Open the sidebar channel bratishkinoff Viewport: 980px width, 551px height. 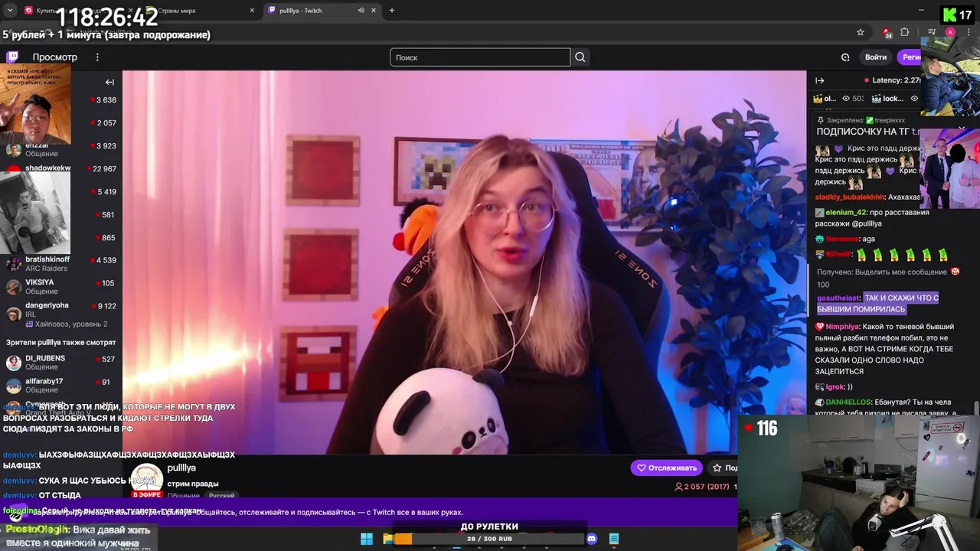[61, 264]
